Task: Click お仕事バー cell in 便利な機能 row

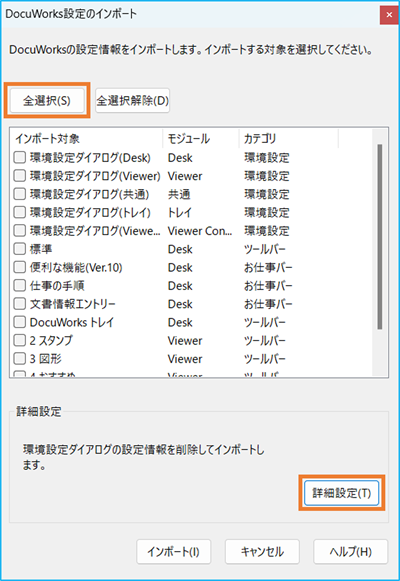Action: tap(268, 267)
